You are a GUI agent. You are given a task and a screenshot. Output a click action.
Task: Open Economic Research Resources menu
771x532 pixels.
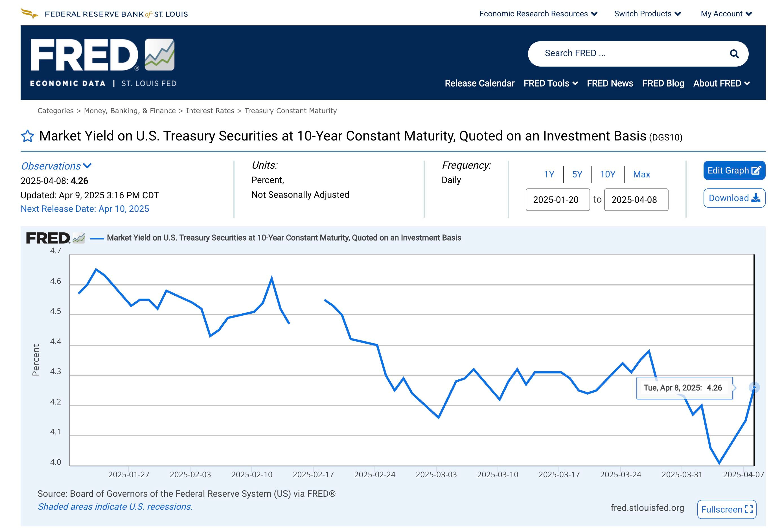click(x=538, y=14)
